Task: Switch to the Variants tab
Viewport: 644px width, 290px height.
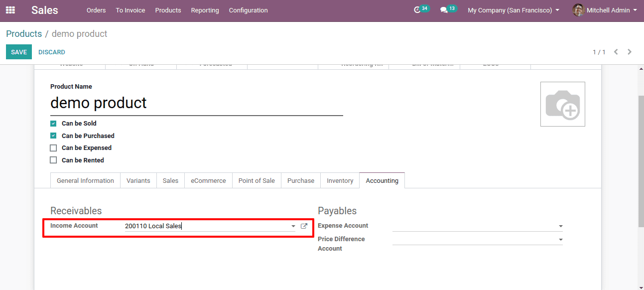Action: (x=138, y=180)
